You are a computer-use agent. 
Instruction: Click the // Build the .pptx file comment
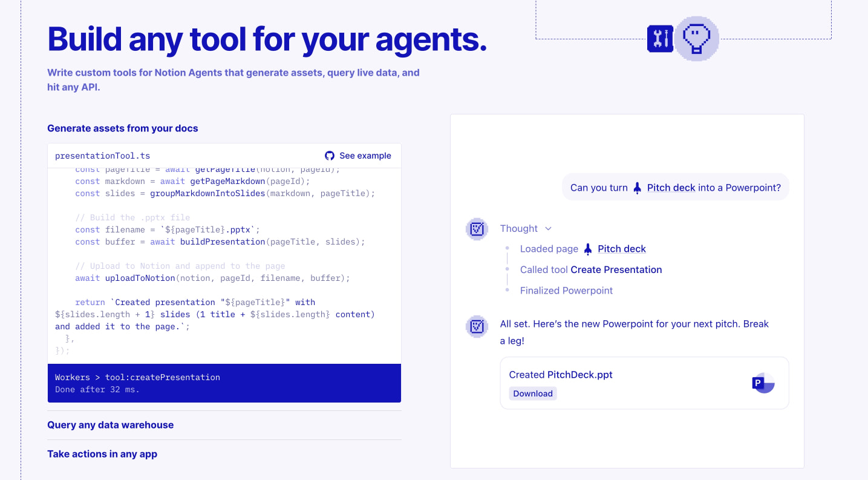(x=132, y=217)
